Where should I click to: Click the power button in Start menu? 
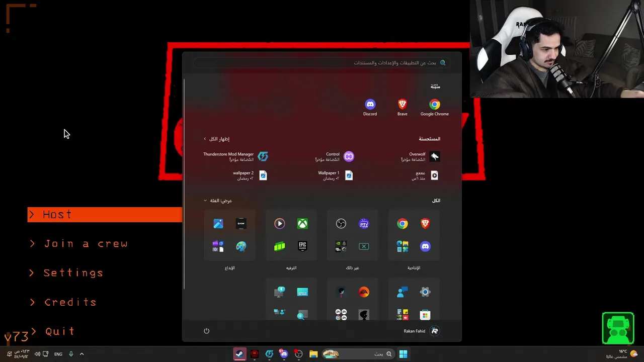pos(206,331)
